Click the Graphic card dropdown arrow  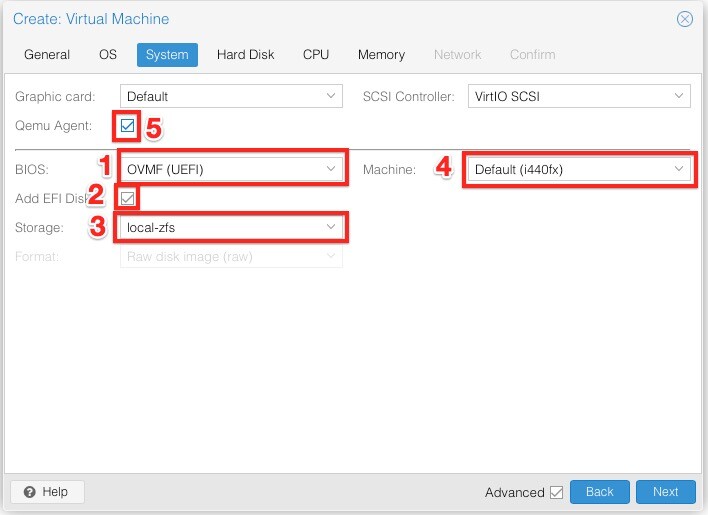(331, 96)
